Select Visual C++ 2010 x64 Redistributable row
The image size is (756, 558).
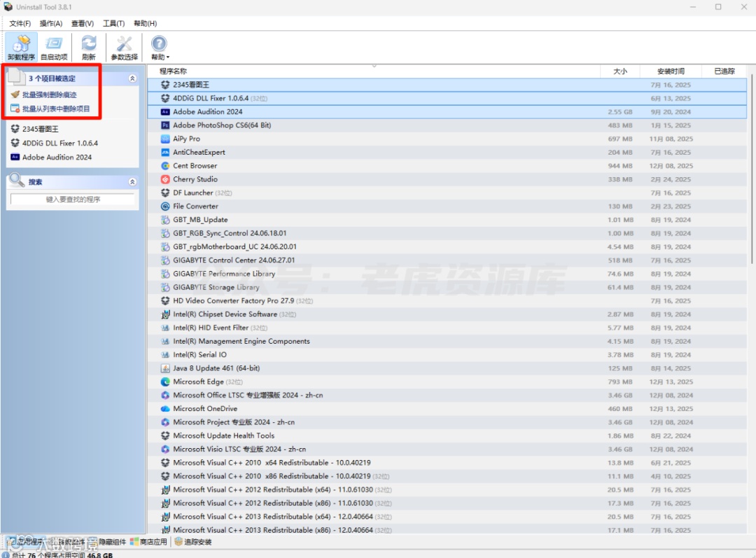tap(447, 463)
